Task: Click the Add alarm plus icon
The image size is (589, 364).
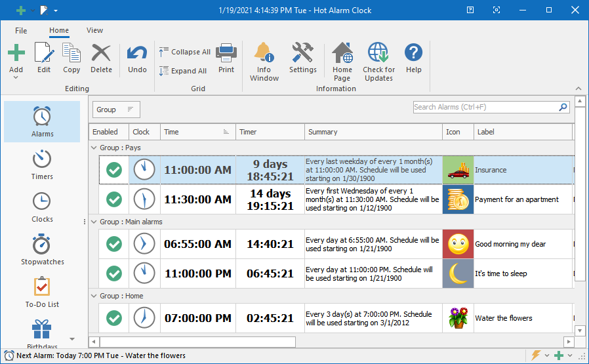Action: coord(16,53)
